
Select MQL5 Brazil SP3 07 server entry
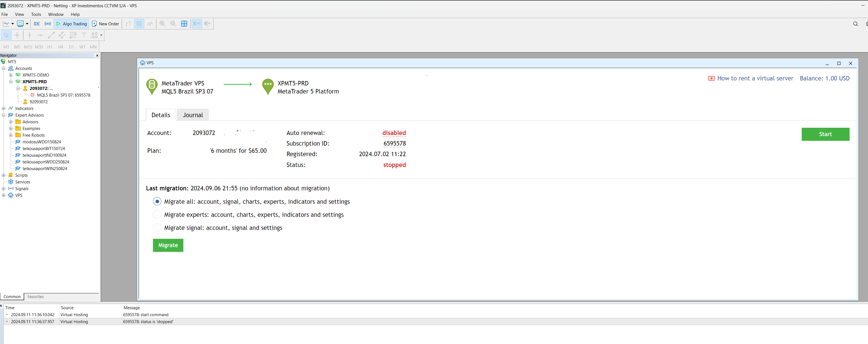coord(63,95)
